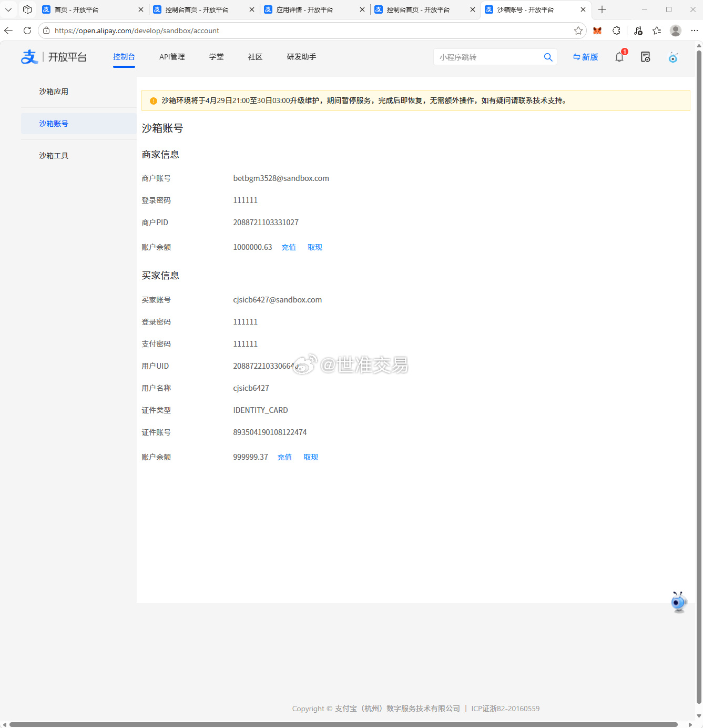Screen dimensions: 703x728
Task: Click 充值 for merchant balance
Action: (x=289, y=247)
